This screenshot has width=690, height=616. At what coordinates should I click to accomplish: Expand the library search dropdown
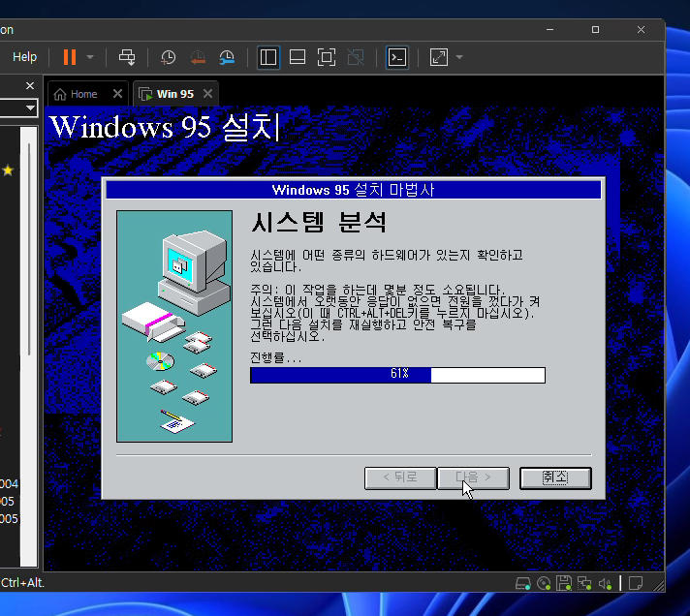(x=30, y=108)
